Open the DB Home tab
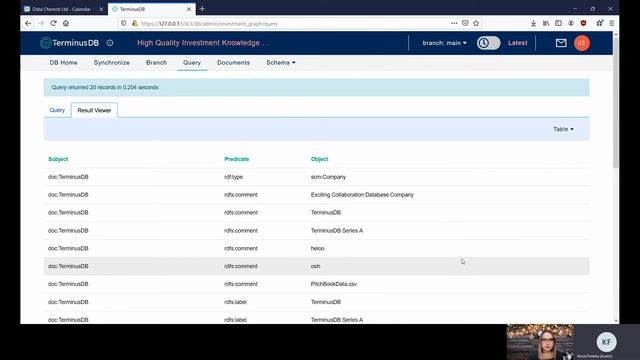Screen dimensions: 640x360 coord(63,62)
